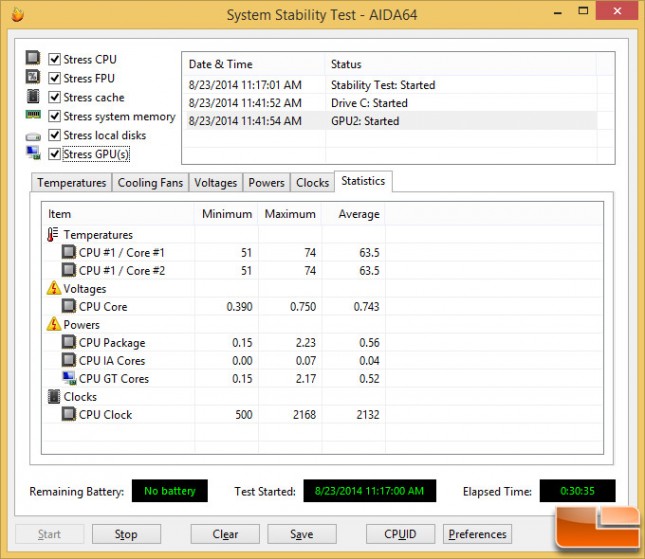The width and height of the screenshot is (645, 559).
Task: Click the warning bolt icon next to Powers
Action: click(53, 324)
